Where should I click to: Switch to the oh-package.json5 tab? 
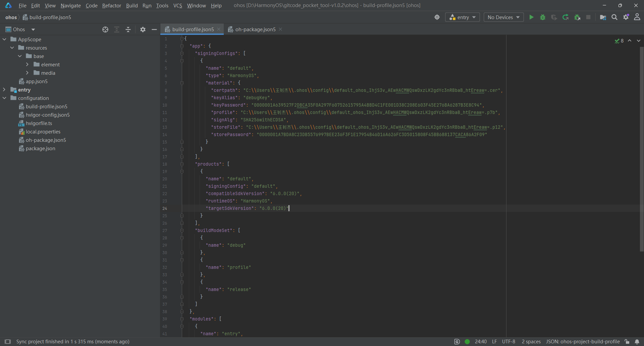coord(255,30)
